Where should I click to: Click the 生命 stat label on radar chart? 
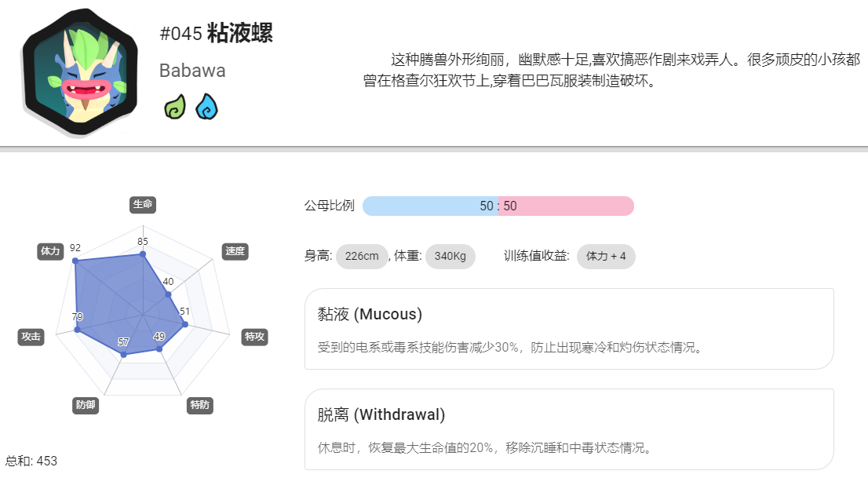pyautogui.click(x=143, y=204)
